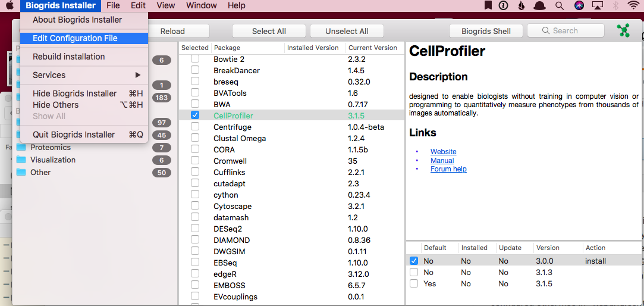Open the Window menu
Screen dimensions: 644x306
point(201,5)
